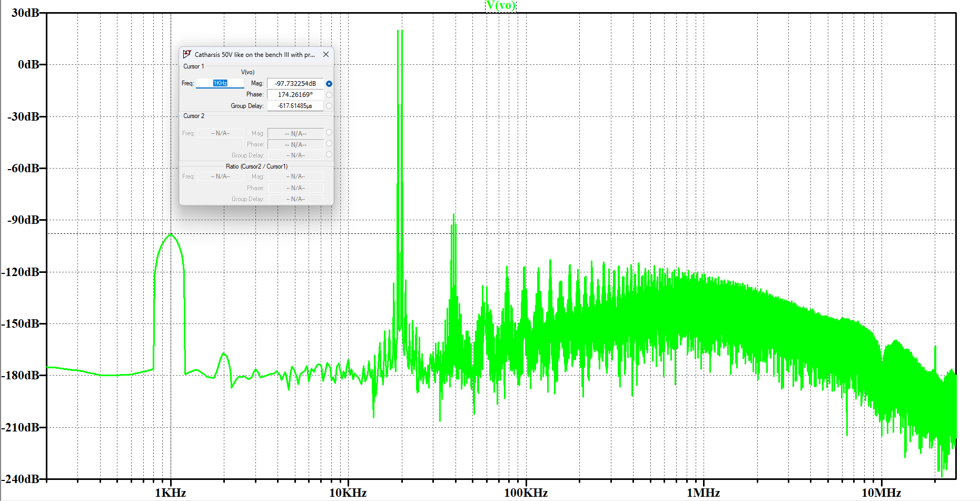The image size is (980, 501).
Task: Click the LTspice icon in the cursor dialog title bar
Action: point(187,54)
